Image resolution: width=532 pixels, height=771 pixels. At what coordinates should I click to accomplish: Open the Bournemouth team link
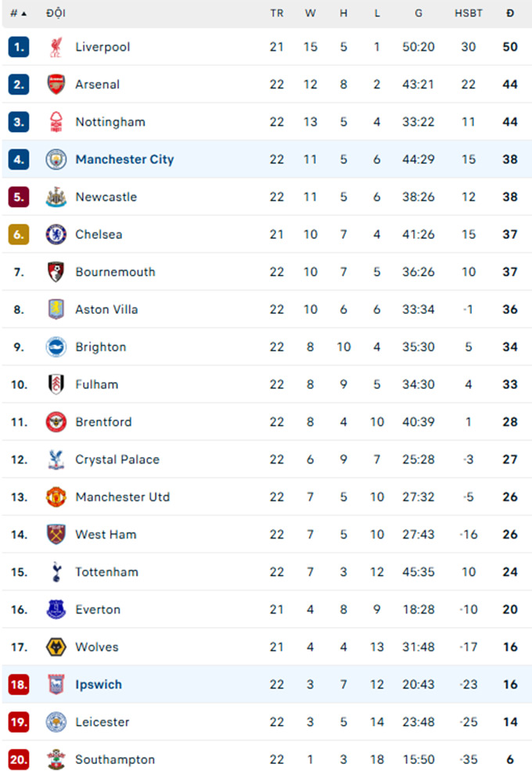coord(115,272)
